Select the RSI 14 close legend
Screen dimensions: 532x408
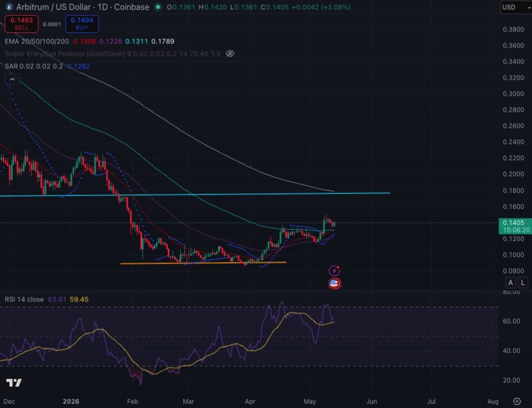[x=24, y=299]
